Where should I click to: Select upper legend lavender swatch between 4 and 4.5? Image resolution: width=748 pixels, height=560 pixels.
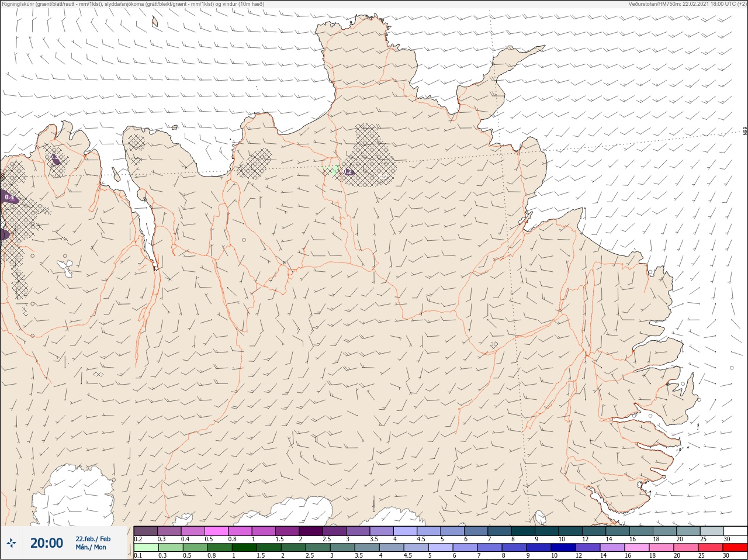(406, 531)
